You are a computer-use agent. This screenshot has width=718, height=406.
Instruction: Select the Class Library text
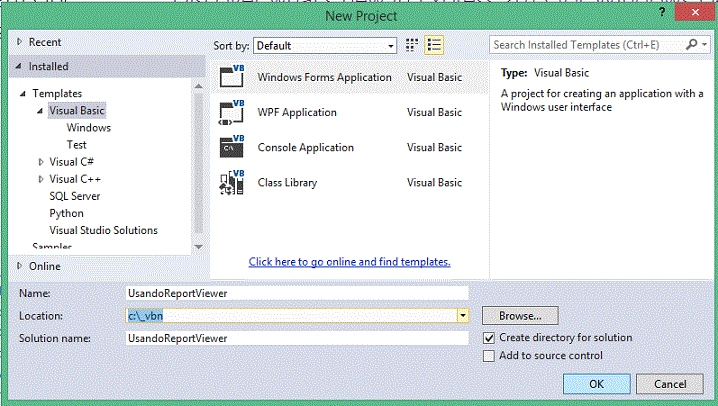[287, 183]
